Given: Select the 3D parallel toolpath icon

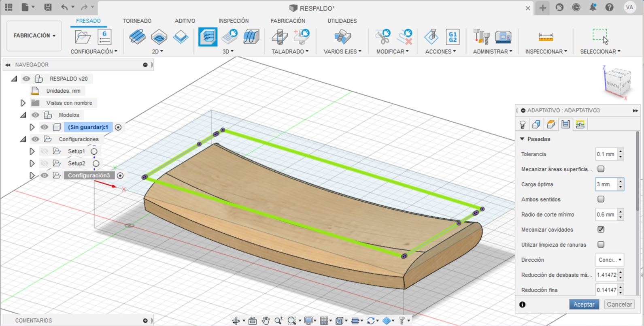Looking at the screenshot, I should 251,37.
